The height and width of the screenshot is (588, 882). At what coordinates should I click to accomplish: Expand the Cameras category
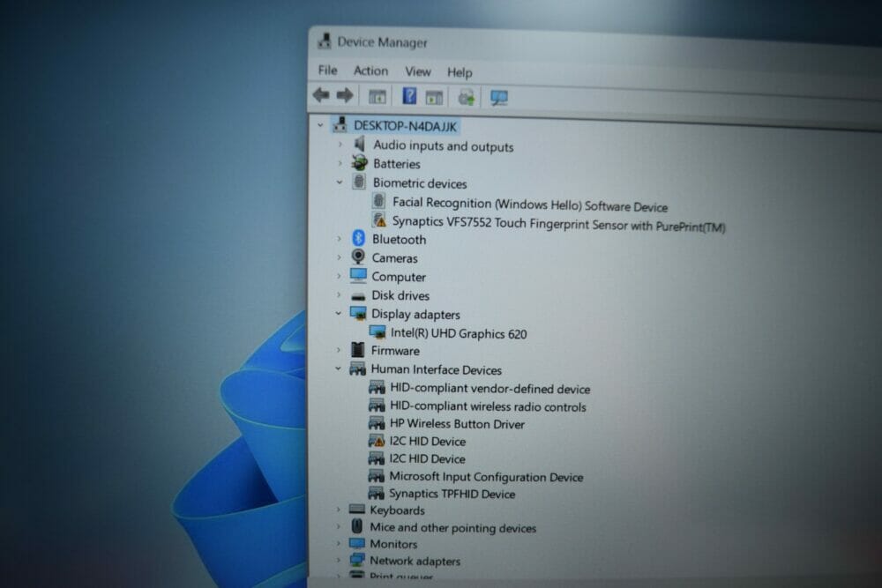(339, 257)
